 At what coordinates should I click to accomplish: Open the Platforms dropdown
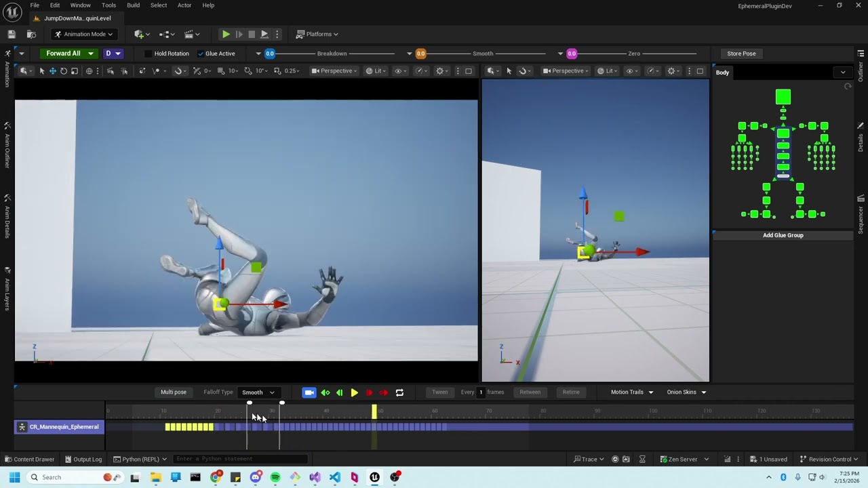[317, 34]
